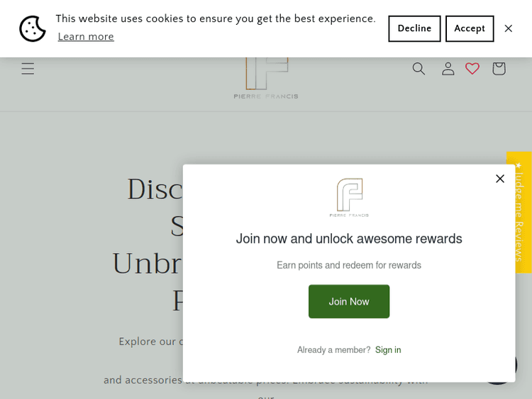Image resolution: width=532 pixels, height=399 pixels.
Task: Click the Sign in link
Action: 388,350
